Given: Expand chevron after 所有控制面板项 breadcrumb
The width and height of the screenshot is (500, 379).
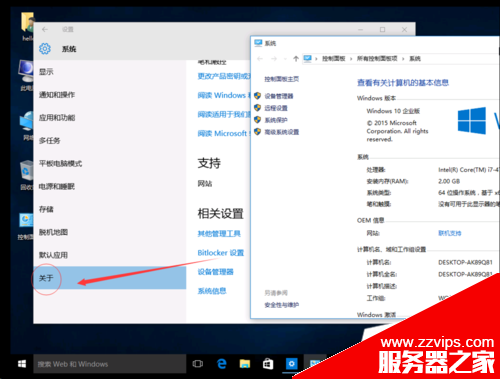Looking at the screenshot, I should pyautogui.click(x=403, y=59).
